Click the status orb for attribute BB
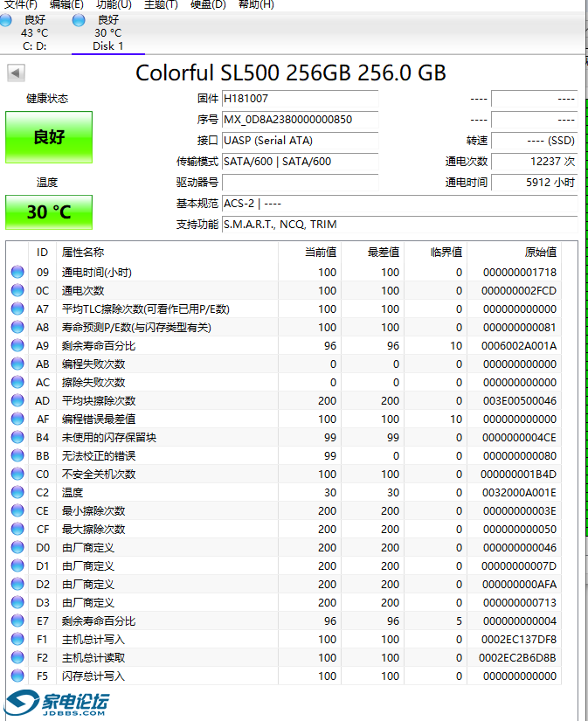The width and height of the screenshot is (588, 721). [x=17, y=455]
